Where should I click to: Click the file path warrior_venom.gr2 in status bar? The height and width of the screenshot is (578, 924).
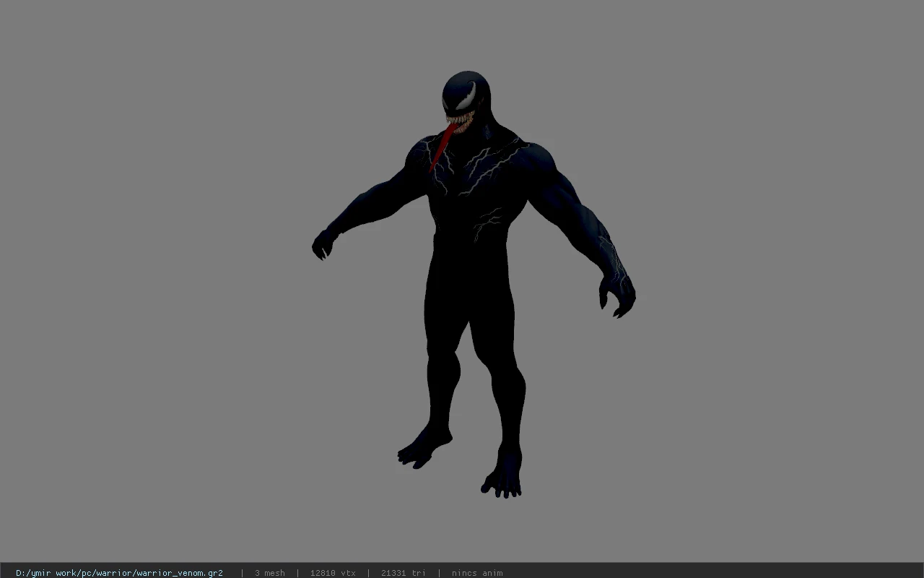click(119, 573)
